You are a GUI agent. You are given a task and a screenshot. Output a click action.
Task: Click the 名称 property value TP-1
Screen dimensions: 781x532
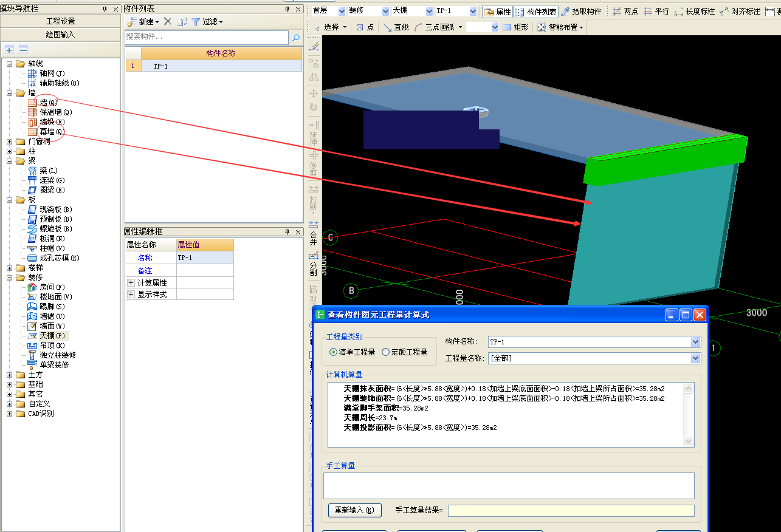tap(205, 257)
